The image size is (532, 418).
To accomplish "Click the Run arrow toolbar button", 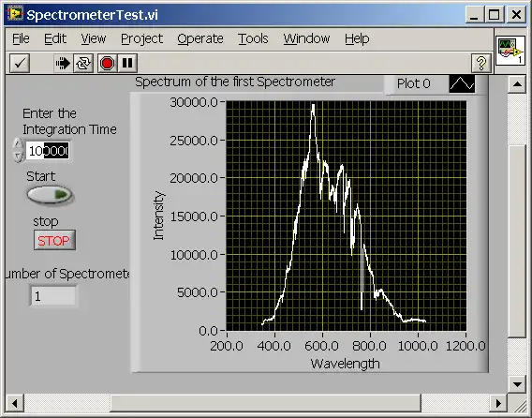I will (63, 63).
